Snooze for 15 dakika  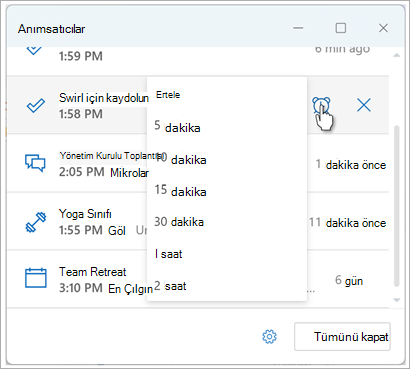227,191
